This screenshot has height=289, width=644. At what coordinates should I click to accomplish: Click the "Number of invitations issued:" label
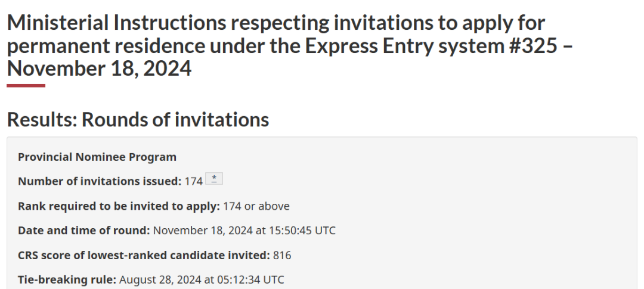tap(100, 181)
